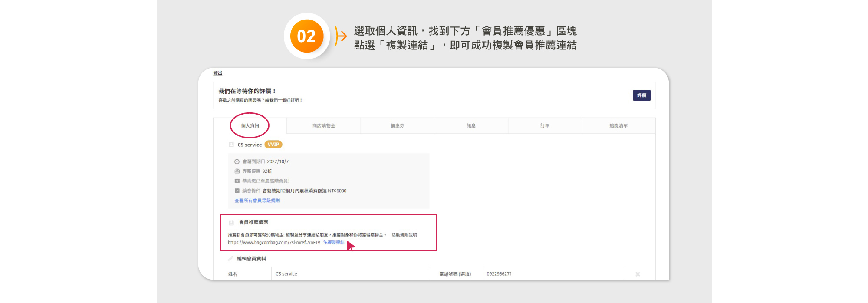Click the profile icon beside CS service

231,145
